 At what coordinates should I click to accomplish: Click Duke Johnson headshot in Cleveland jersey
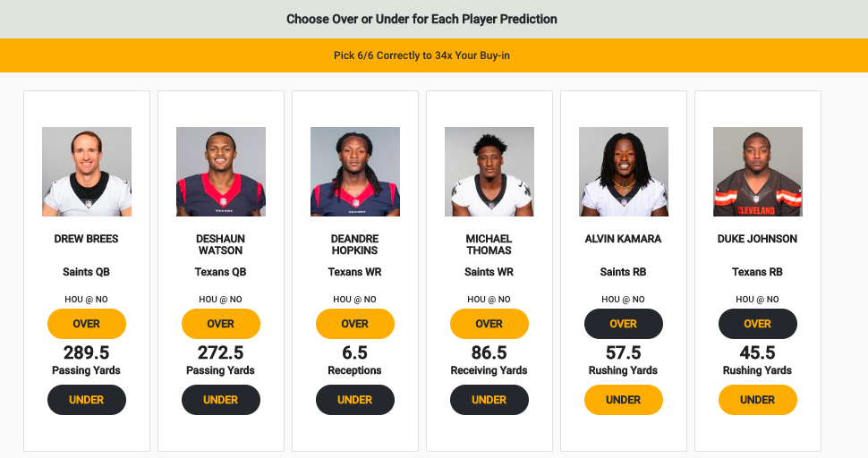(x=758, y=172)
